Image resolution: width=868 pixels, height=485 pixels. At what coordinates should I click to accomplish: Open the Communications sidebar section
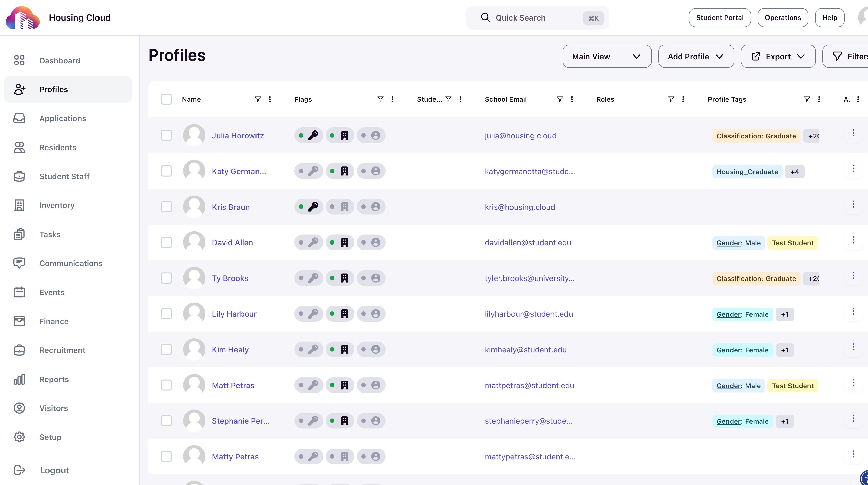71,263
